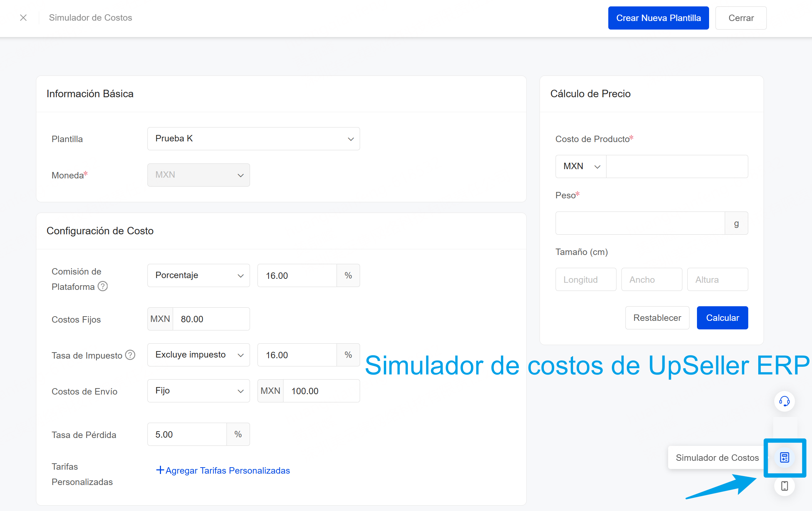Focus the Ancho size field
812x511 pixels.
coord(652,279)
